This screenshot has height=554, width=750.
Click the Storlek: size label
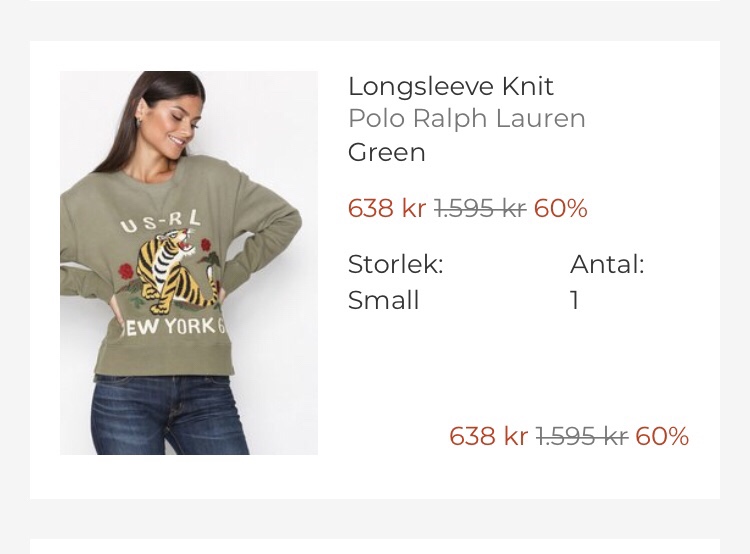pos(396,264)
